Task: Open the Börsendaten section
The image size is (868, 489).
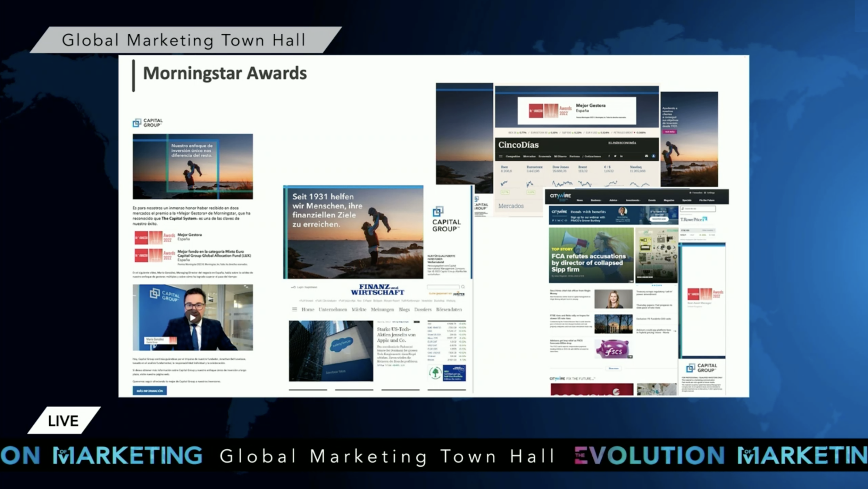Action: (449, 309)
